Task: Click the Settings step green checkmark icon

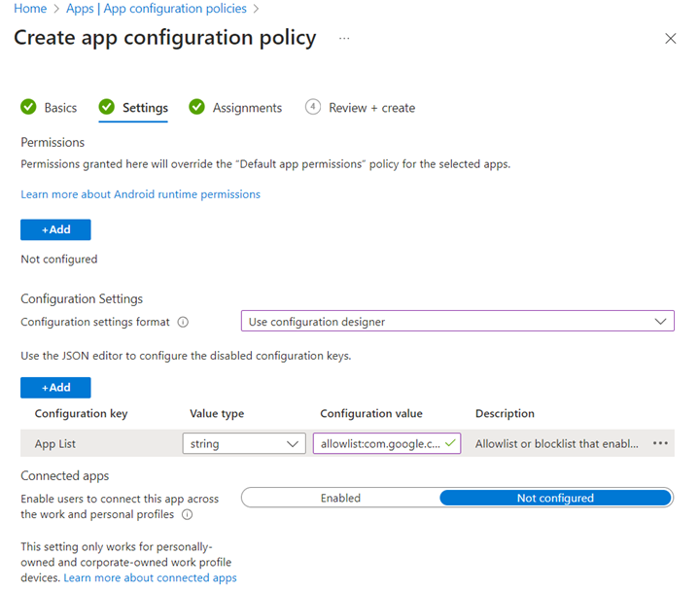Action: click(x=106, y=107)
